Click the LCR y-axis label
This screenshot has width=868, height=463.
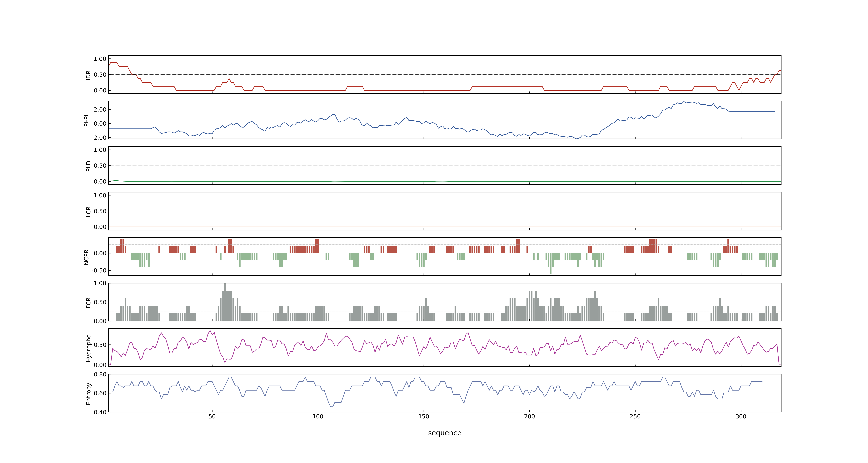click(88, 211)
